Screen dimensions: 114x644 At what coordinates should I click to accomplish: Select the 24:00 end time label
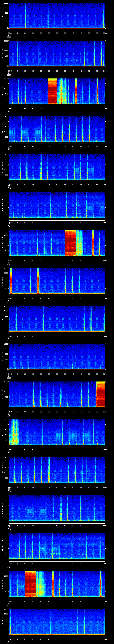tap(105, 71)
